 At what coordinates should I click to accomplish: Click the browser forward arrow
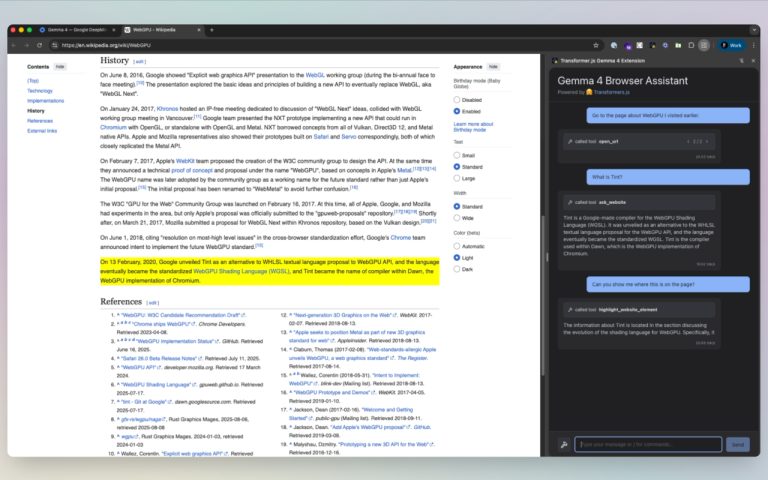26,45
